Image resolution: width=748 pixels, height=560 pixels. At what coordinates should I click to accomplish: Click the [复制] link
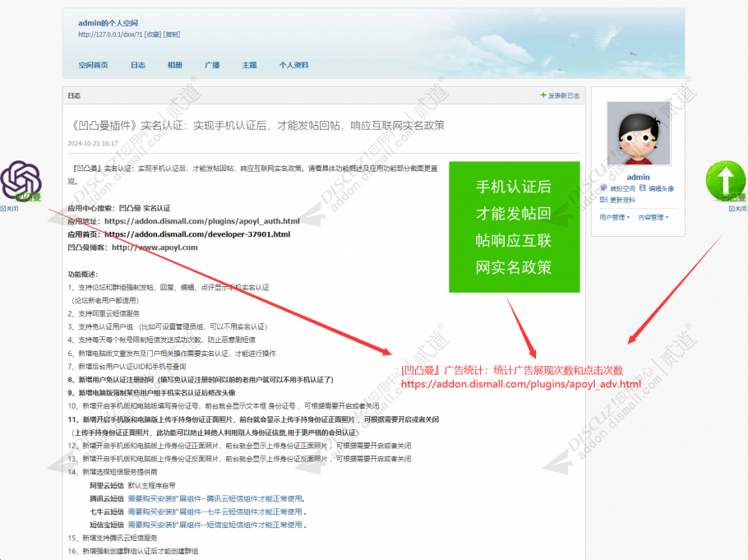(172, 35)
